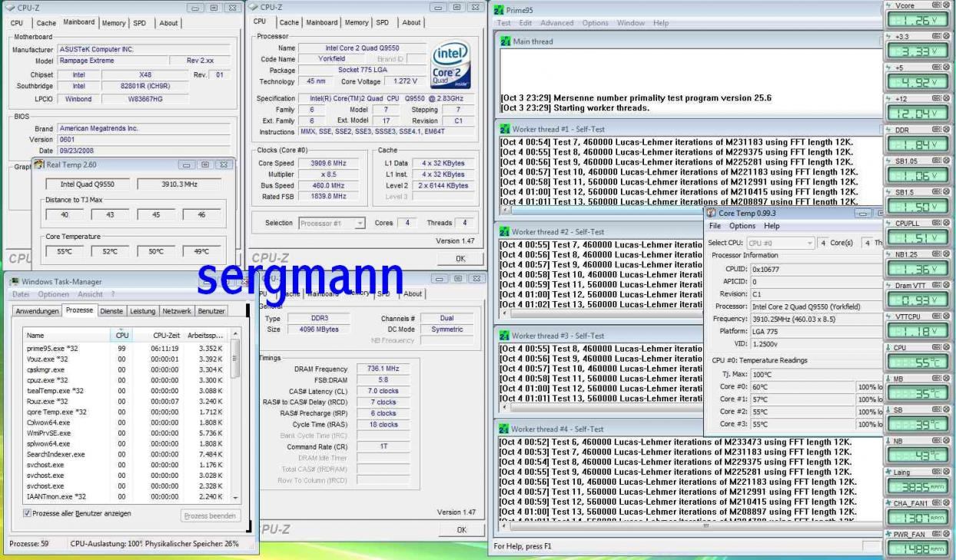Screen dimensions: 956x560
Task: Click the CPU temperature gadget thermometer icon
Action: [889, 347]
